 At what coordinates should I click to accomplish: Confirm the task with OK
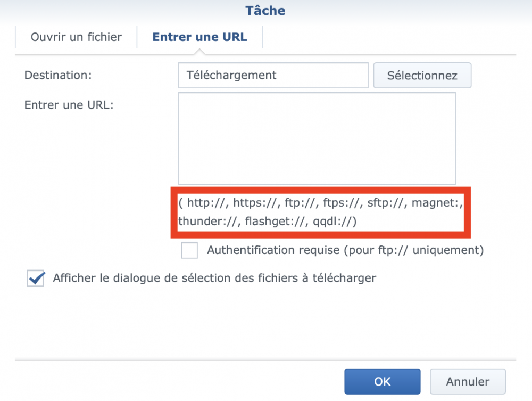pyautogui.click(x=382, y=381)
